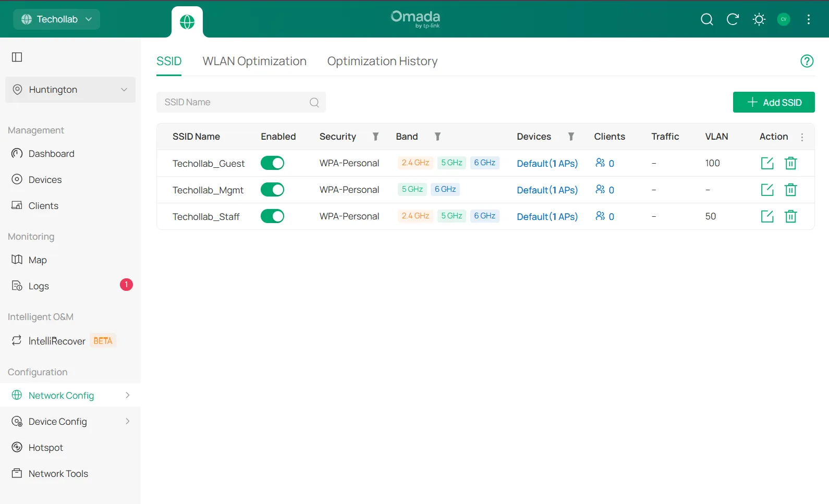The height and width of the screenshot is (504, 829).
Task: Select the SSID tab
Action: click(169, 62)
